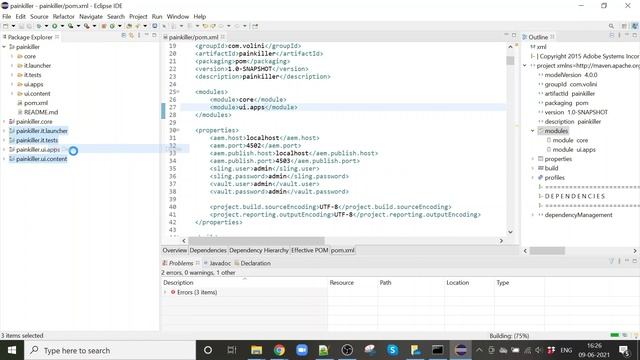Image resolution: width=640 pixels, height=360 pixels.
Task: Collapse the modules node in Outline
Action: (533, 131)
